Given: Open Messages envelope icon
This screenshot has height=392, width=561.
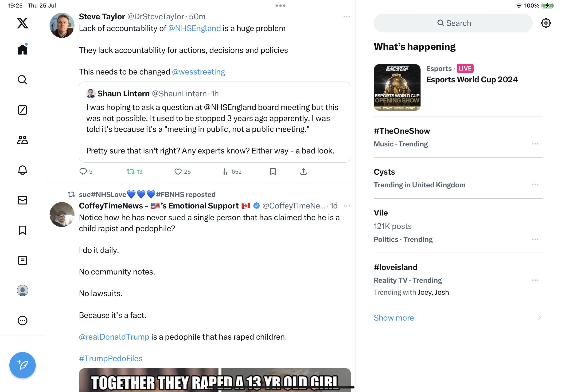Looking at the screenshot, I should tap(23, 200).
